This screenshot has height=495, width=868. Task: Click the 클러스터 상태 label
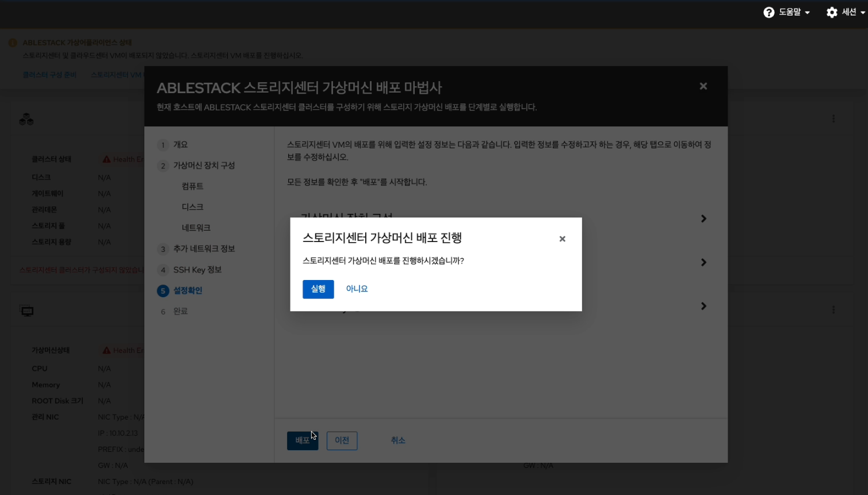pos(52,159)
